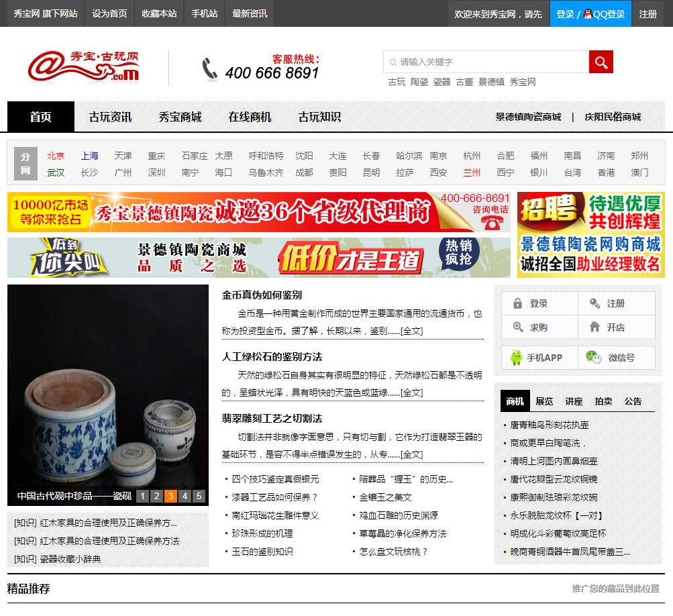The image size is (673, 616).
Task: Open the 在线商机 navigation tab
Action: point(250,117)
